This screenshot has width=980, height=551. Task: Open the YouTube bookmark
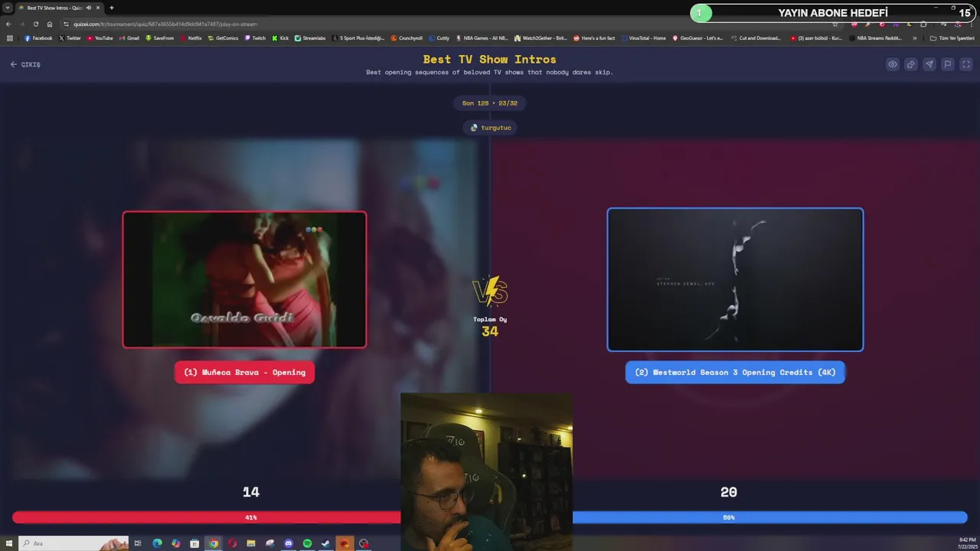point(100,37)
